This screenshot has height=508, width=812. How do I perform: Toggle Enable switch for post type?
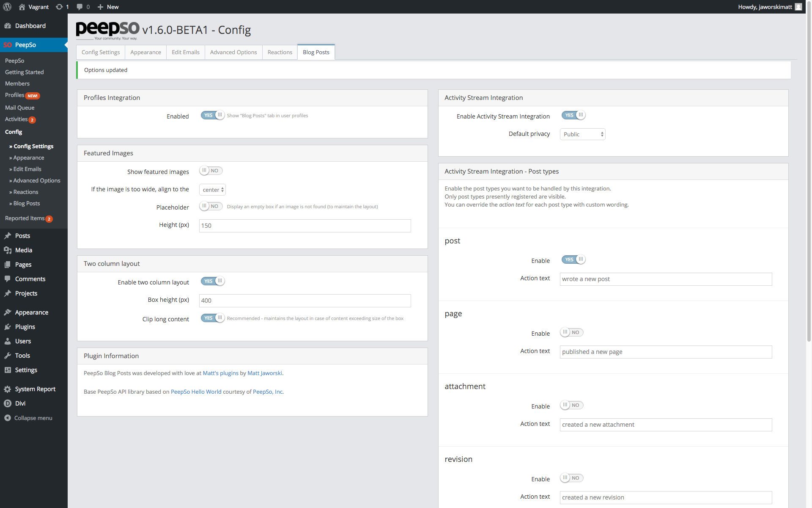[x=573, y=260]
